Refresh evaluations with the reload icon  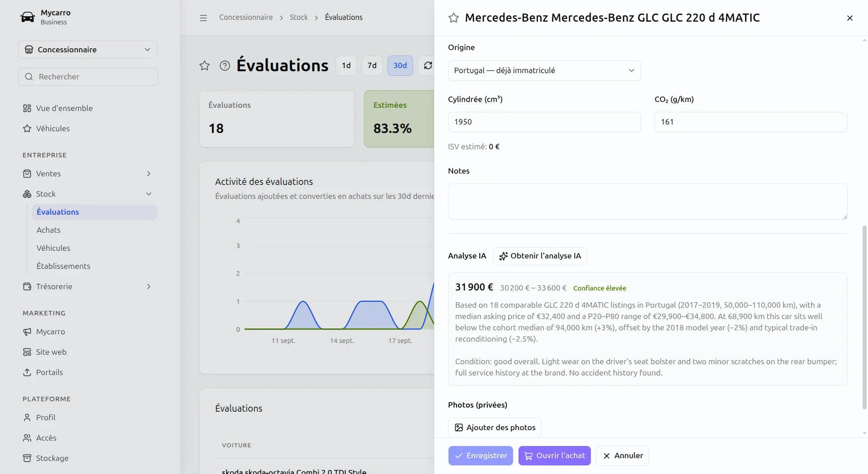428,66
